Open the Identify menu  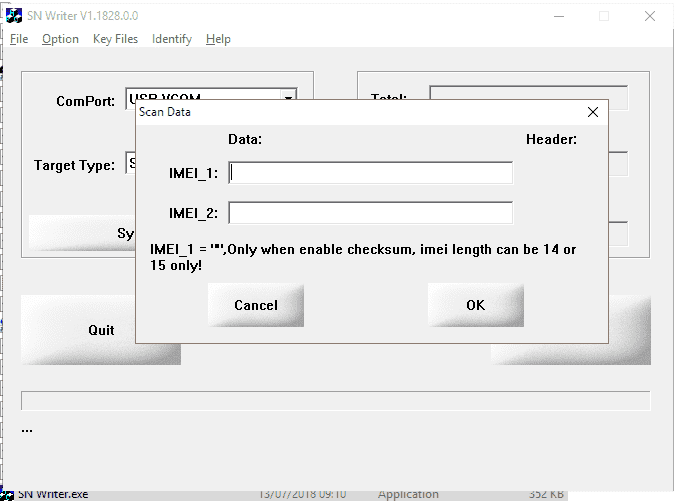[x=172, y=39]
